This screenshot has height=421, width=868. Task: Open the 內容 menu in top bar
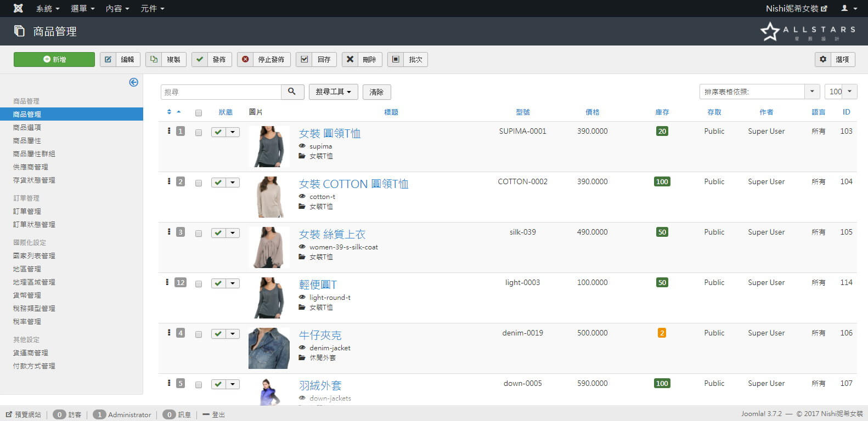click(117, 8)
